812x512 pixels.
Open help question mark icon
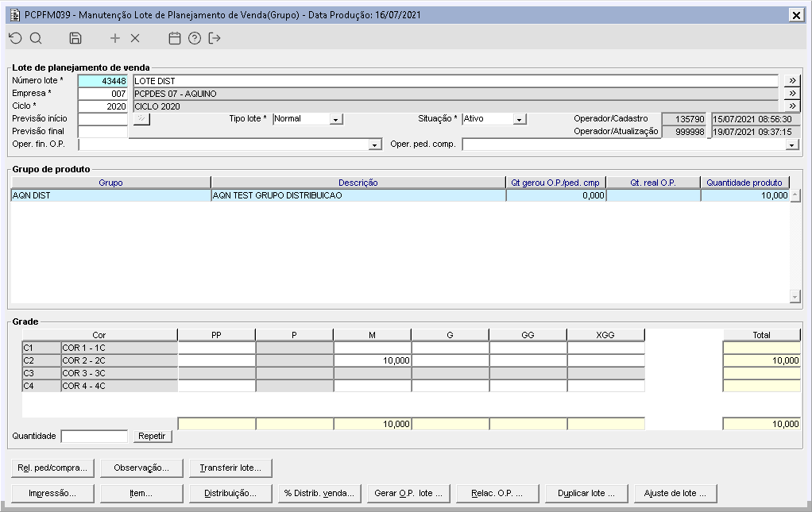[195, 38]
